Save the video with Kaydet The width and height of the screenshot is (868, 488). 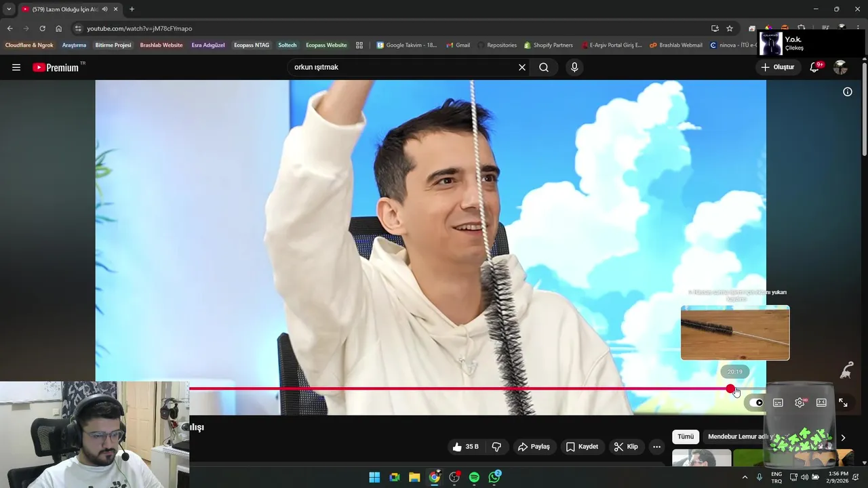(582, 447)
